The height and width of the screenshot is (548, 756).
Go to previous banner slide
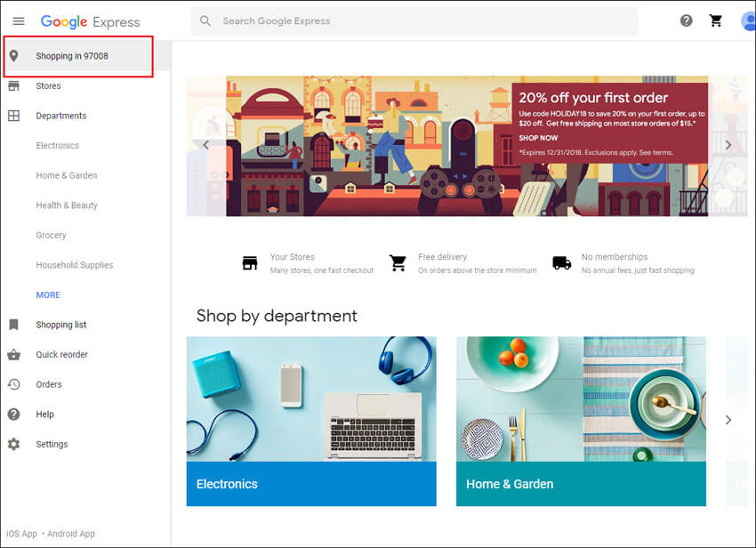pos(205,145)
